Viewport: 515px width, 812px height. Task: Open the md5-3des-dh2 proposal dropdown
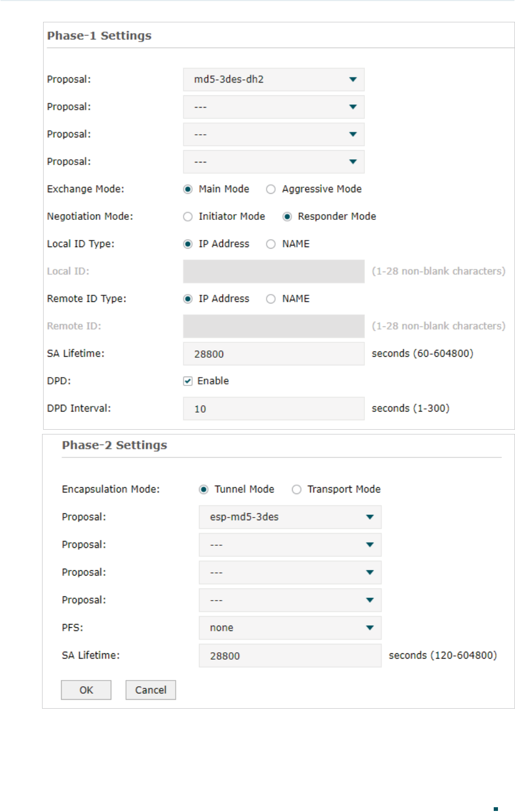click(273, 79)
